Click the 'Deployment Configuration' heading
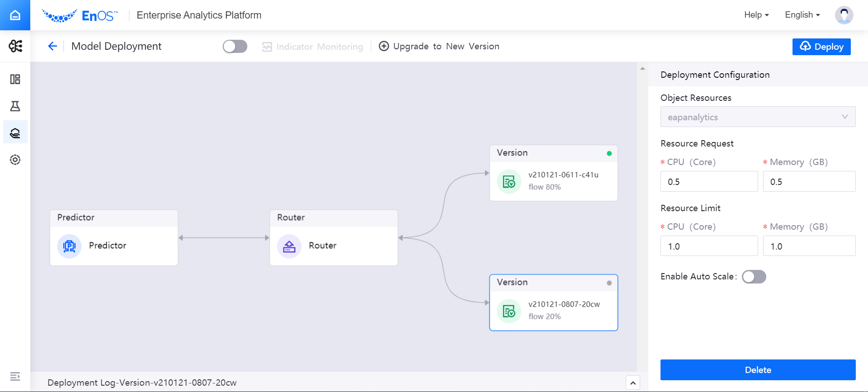The width and height of the screenshot is (868, 392). coord(715,75)
